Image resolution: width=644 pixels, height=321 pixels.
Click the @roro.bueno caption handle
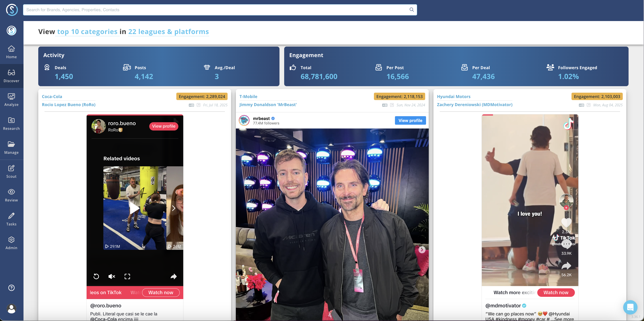coord(106,306)
